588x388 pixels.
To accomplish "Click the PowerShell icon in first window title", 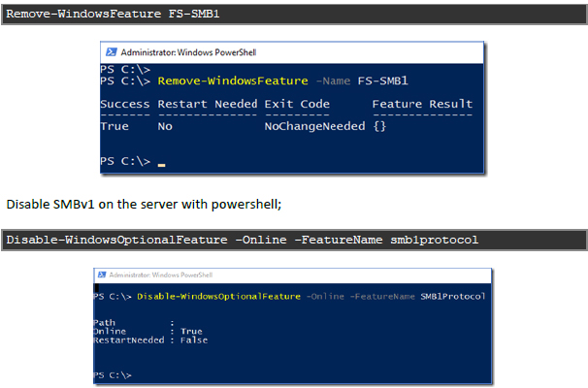I will [111, 52].
